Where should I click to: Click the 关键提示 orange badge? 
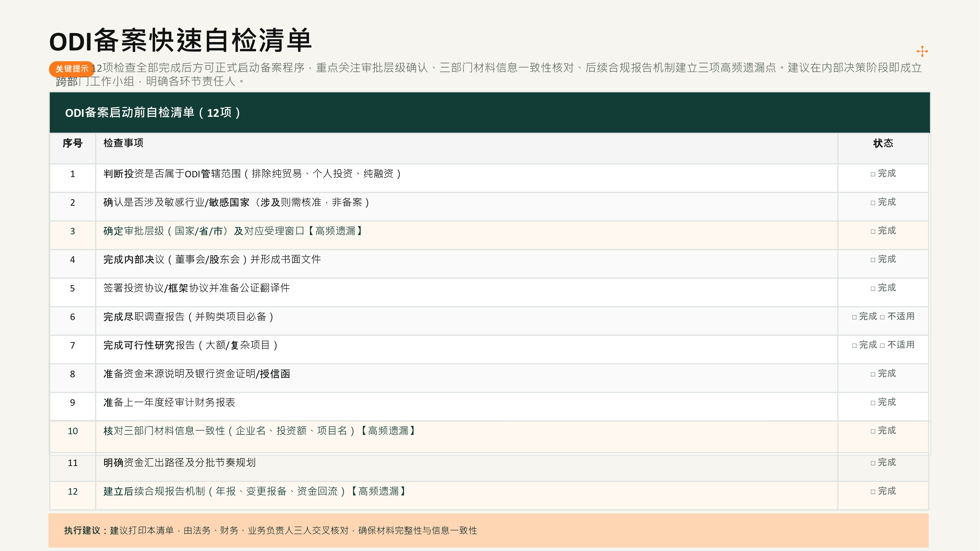coord(72,69)
